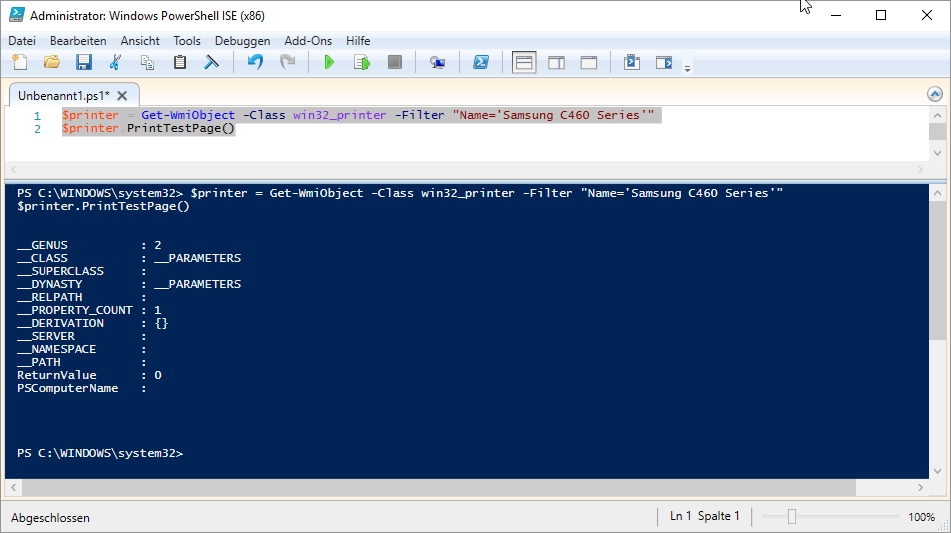Run the script with the green play button
Screen dimensions: 951x533
329,62
